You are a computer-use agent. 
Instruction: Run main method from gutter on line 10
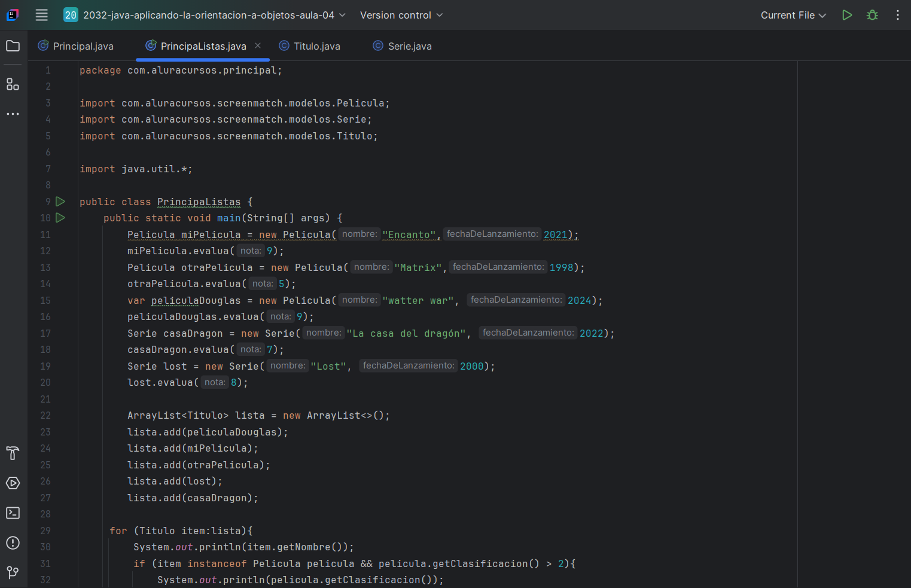[60, 218]
